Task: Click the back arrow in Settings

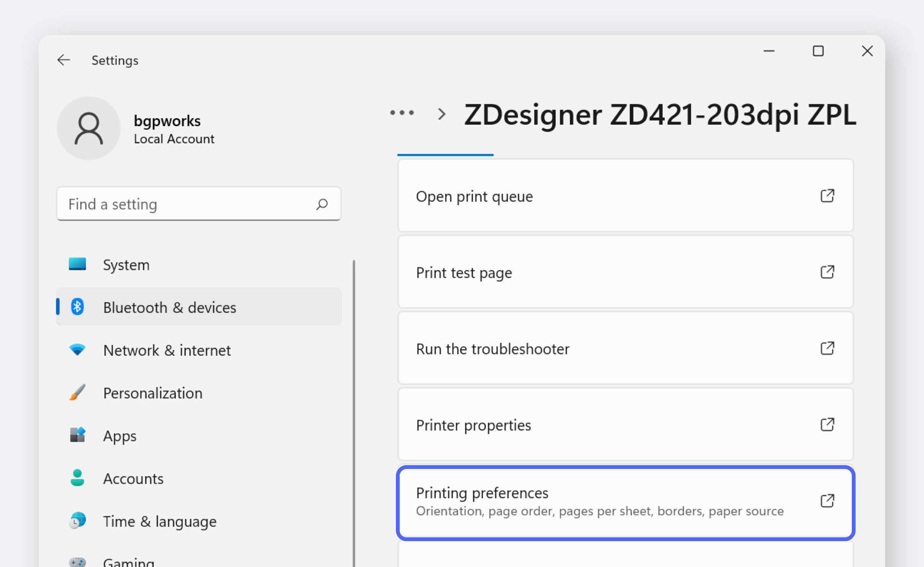Action: 63,60
